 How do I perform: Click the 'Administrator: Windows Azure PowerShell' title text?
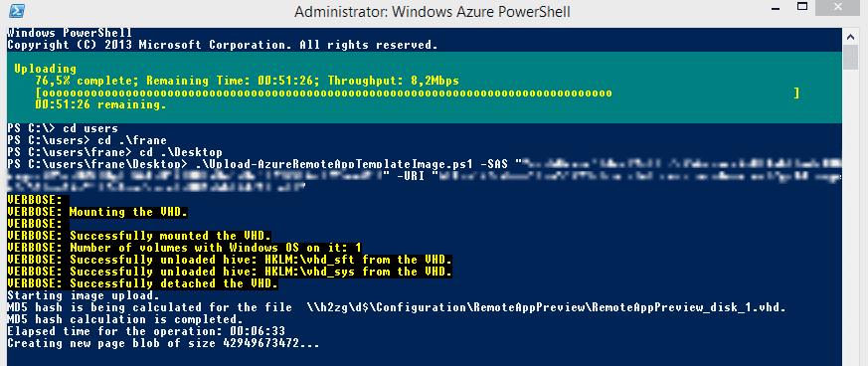[433, 12]
